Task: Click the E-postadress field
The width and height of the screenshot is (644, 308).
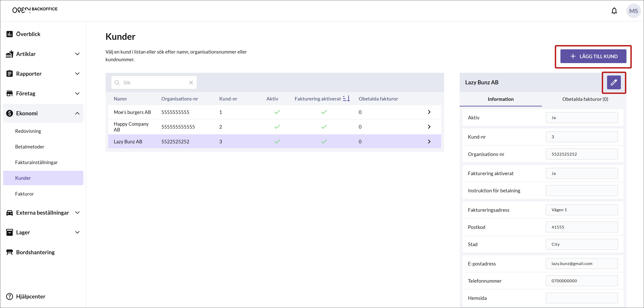Action: click(x=582, y=264)
